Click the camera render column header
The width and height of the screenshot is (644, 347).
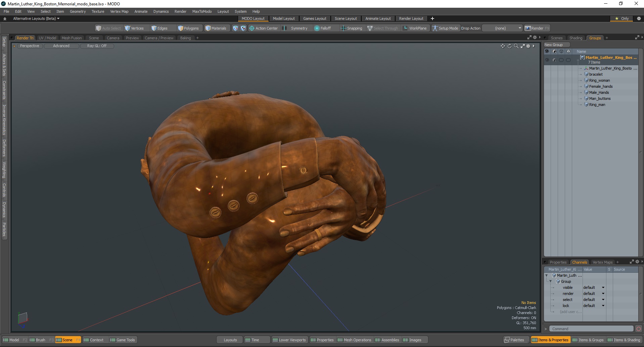[x=554, y=51]
